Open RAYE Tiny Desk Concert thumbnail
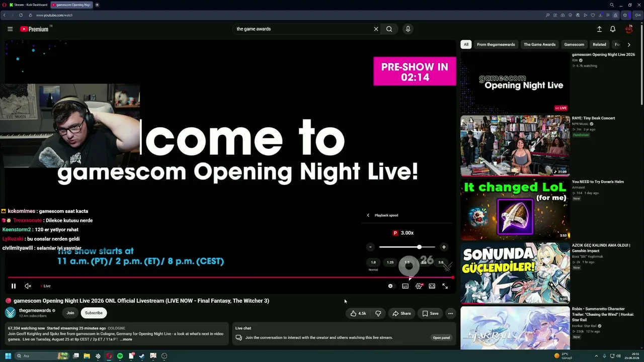644x362 pixels. [515, 146]
